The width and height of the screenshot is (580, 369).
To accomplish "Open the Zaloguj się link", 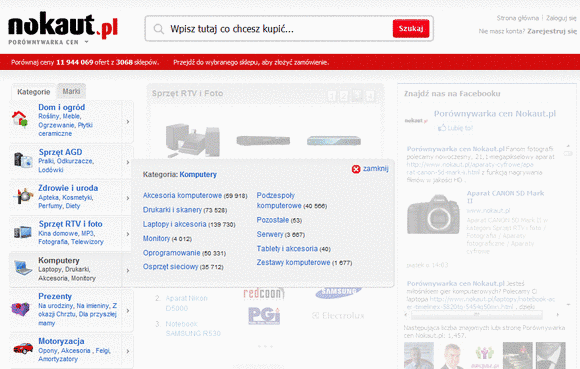I will [x=561, y=18].
